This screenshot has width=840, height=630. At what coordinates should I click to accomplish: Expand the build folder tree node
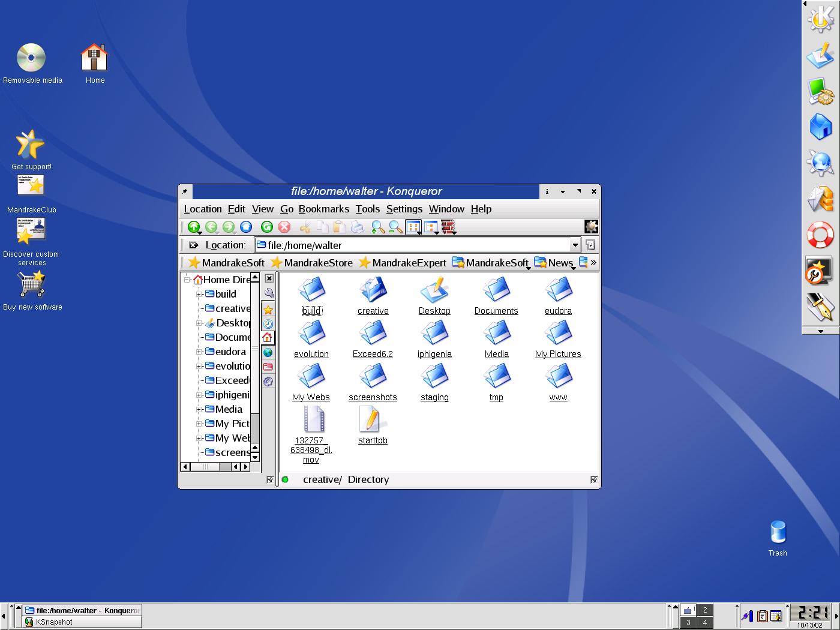199,294
